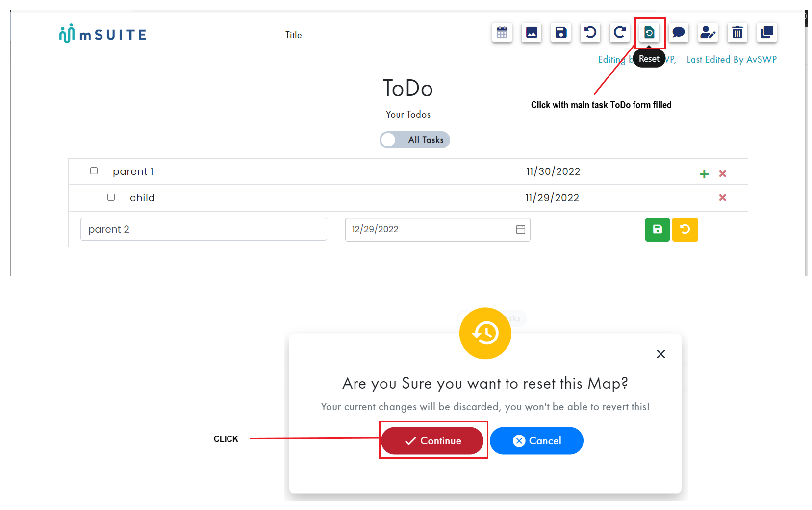Check the checkbox beside parent 1

point(94,171)
